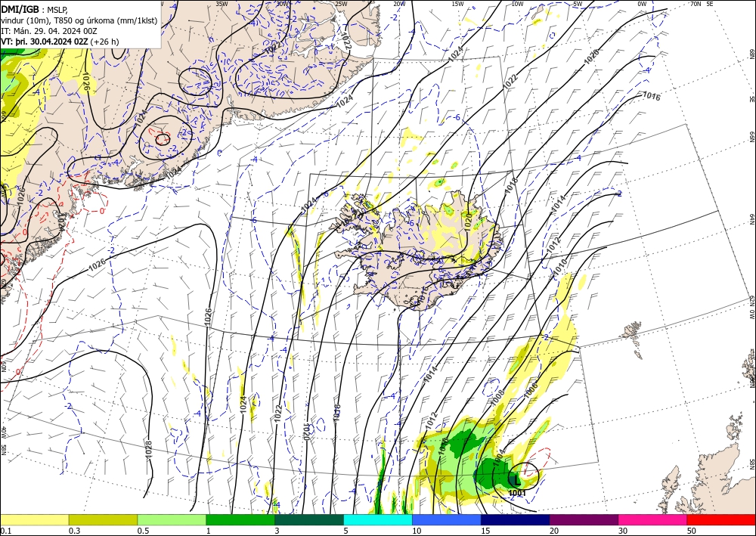
Task: Click the 'VT: þri. 30.04.2024 02Z (+26 h)' line
Action: [x=60, y=42]
